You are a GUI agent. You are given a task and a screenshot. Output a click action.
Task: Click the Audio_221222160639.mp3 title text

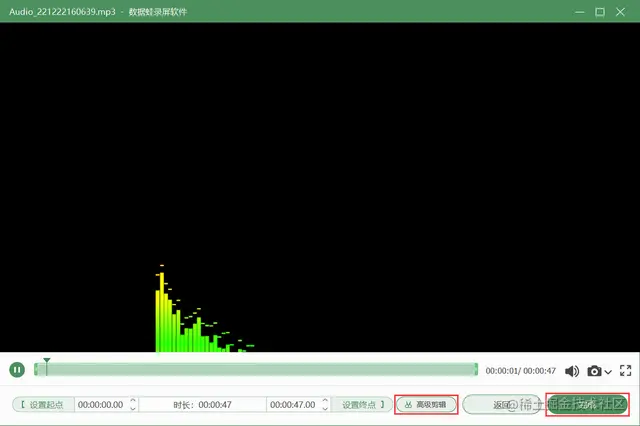click(x=62, y=11)
